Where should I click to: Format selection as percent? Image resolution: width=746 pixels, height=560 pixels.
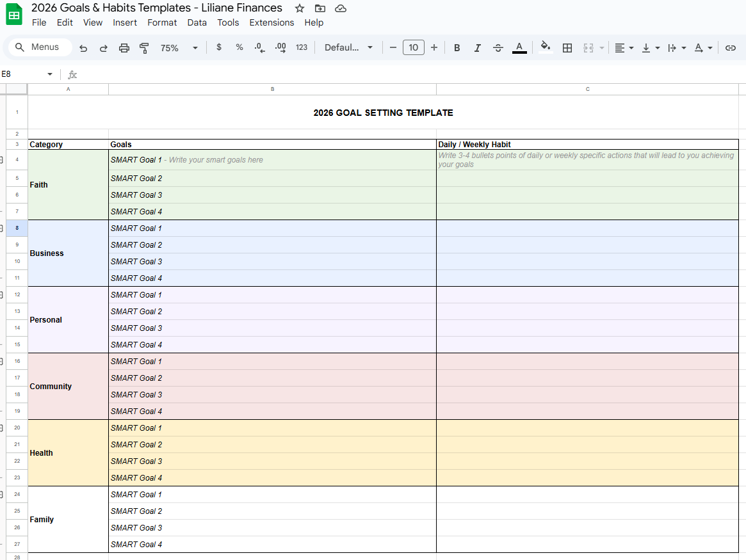[x=239, y=47]
